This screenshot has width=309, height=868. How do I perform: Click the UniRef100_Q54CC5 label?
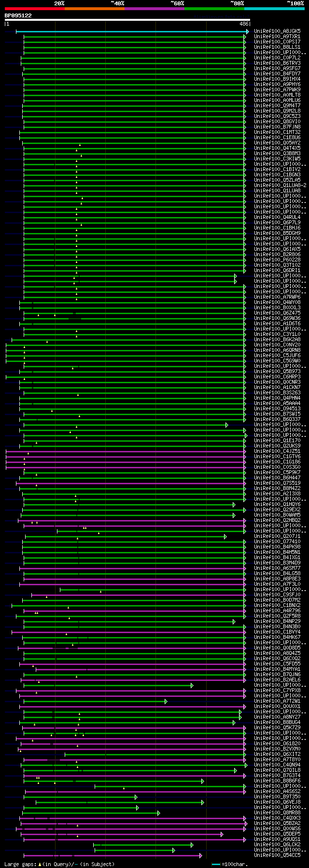[277, 855]
